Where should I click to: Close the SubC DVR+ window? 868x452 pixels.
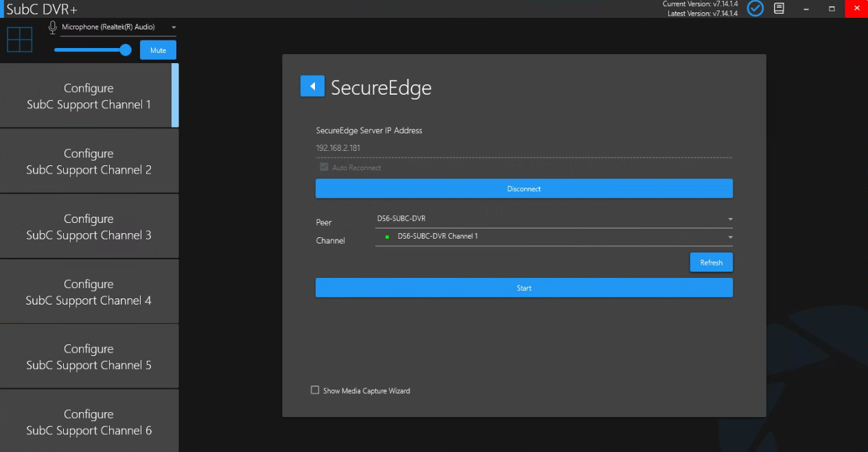856,8
